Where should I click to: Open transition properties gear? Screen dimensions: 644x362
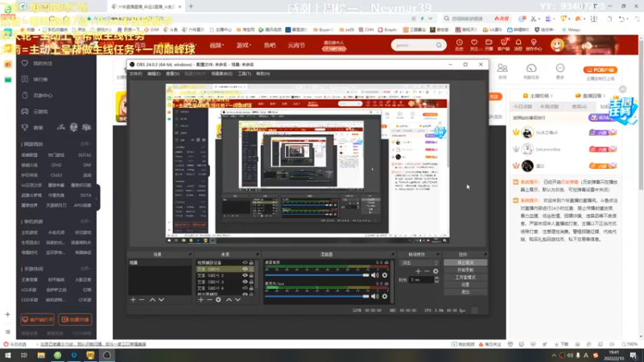pos(436,271)
